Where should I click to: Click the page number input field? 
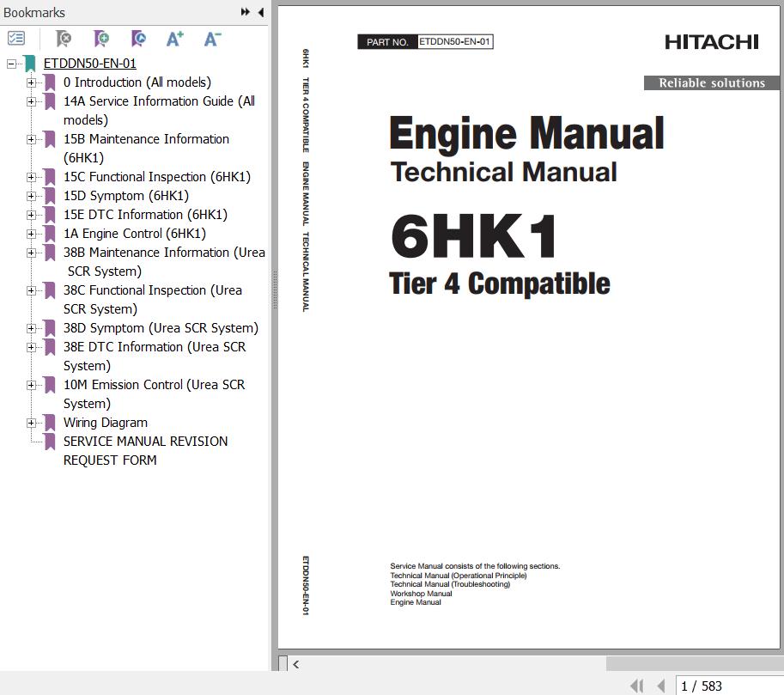tap(730, 686)
